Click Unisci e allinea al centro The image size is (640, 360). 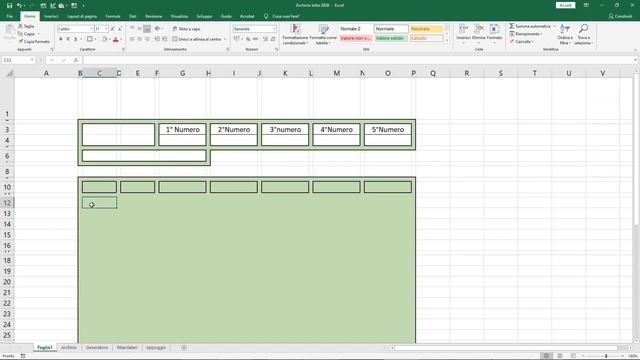pos(197,39)
